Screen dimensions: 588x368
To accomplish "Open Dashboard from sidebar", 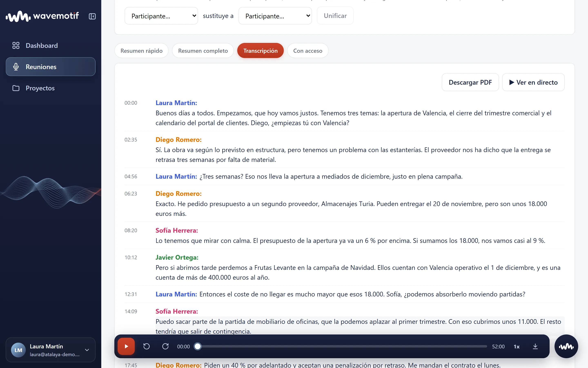I will 51,46.
